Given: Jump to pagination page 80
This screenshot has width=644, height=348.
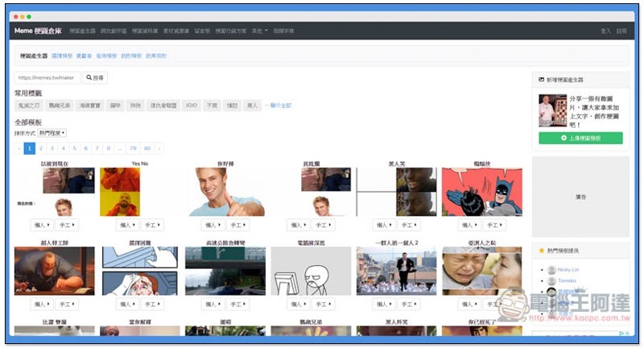Looking at the screenshot, I should [x=147, y=148].
